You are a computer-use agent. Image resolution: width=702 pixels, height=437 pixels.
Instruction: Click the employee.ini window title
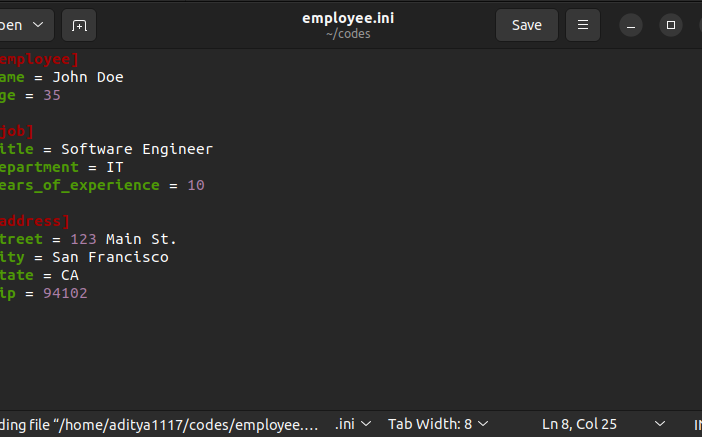point(348,18)
